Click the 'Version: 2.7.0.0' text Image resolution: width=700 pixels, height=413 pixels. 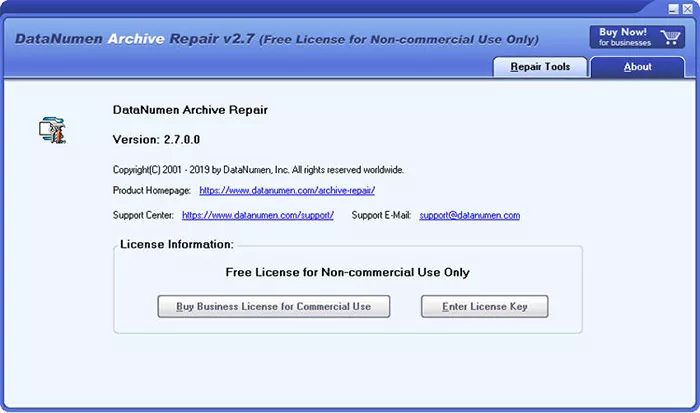click(156, 140)
